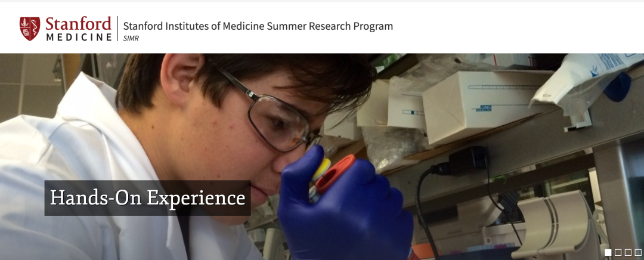Click the SIMR italic subtitle
Image resolution: width=644 pixels, height=260 pixels.
(131, 38)
